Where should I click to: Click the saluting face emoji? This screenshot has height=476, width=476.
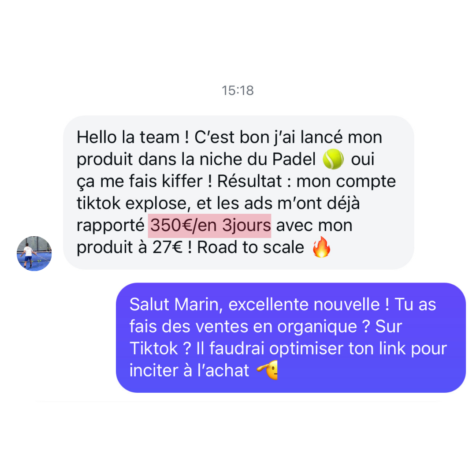(x=268, y=370)
